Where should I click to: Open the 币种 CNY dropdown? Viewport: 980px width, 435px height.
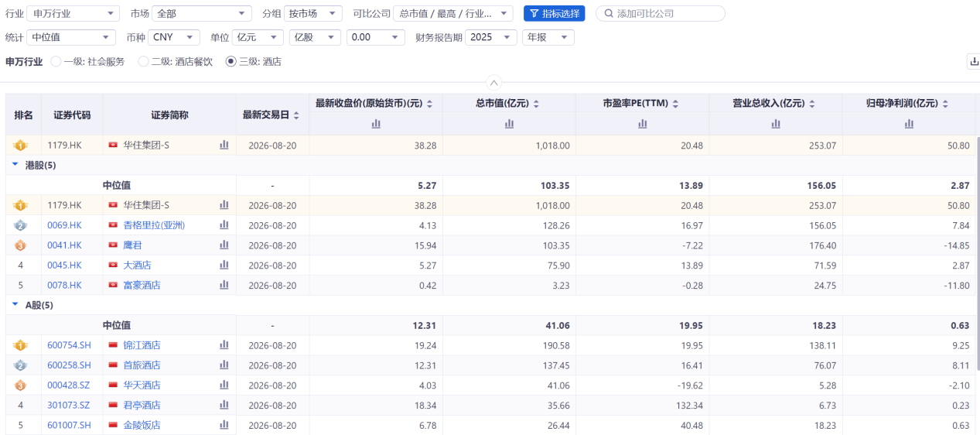tap(173, 37)
